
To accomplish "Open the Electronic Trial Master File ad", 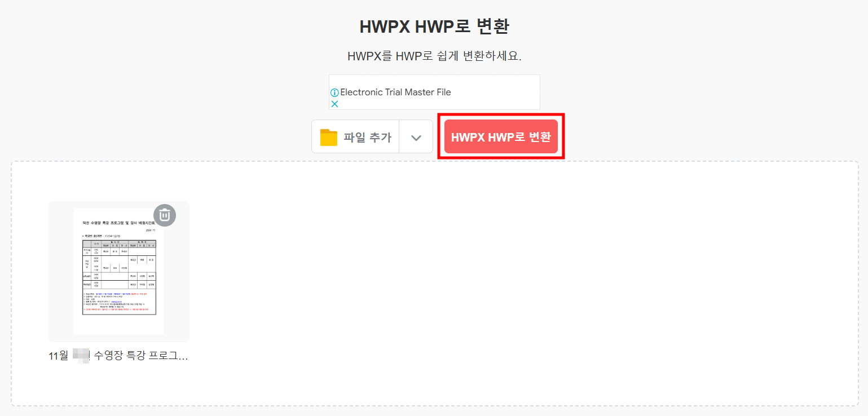I will [x=396, y=92].
